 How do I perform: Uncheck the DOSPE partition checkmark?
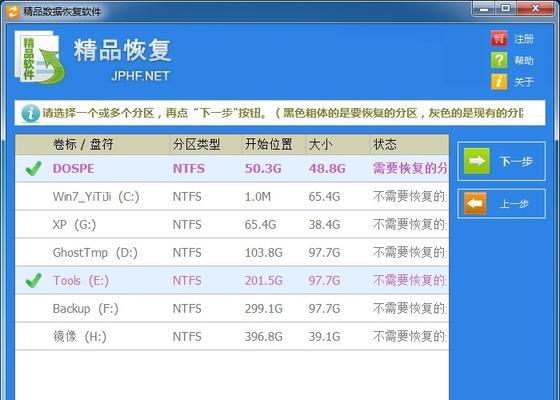(34, 169)
